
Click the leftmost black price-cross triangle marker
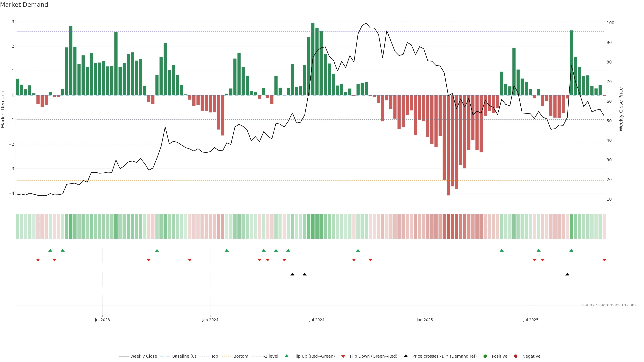coord(292,274)
